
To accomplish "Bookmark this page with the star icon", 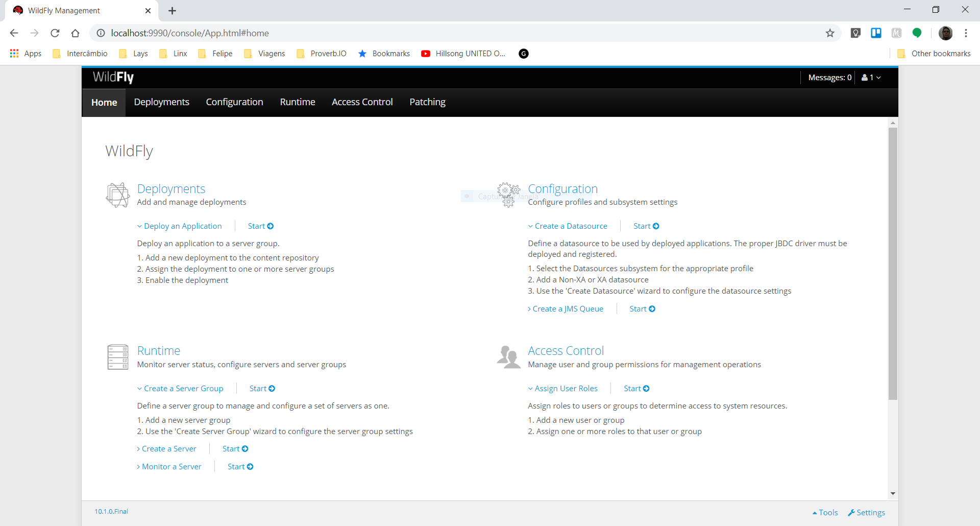I will (830, 33).
